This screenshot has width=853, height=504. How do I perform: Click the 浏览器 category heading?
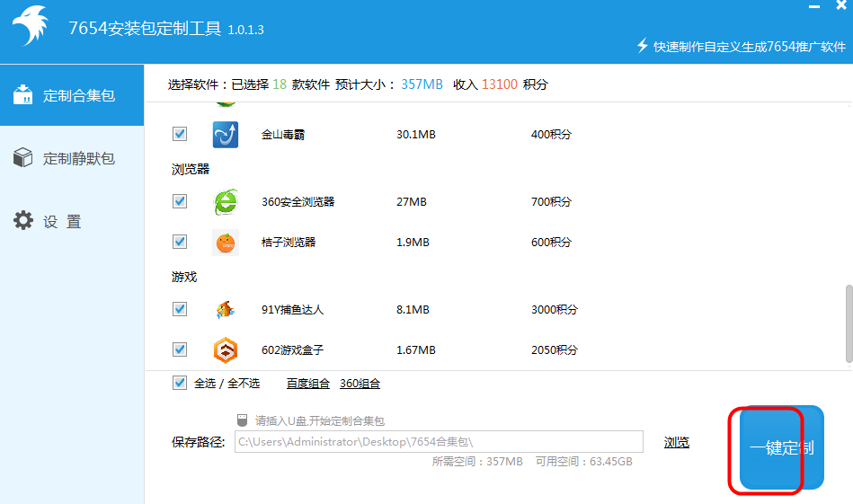click(x=191, y=169)
